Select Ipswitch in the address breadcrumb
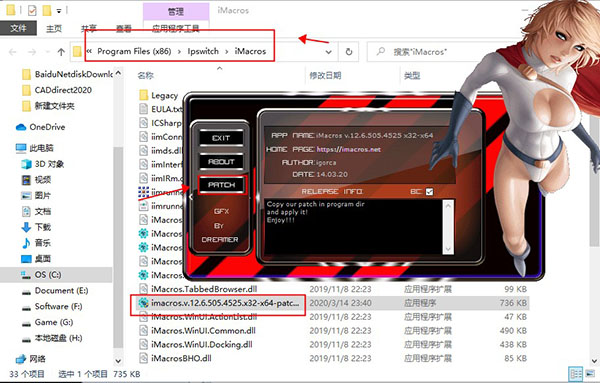This screenshot has height=383, width=600. [x=203, y=51]
